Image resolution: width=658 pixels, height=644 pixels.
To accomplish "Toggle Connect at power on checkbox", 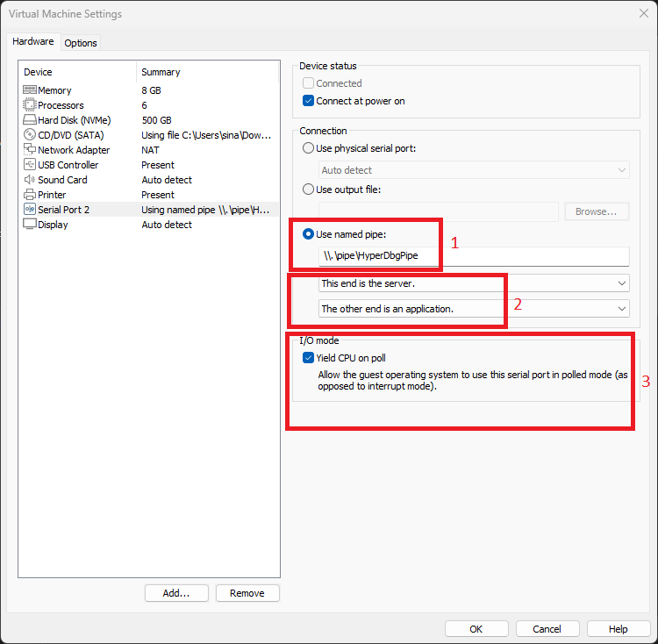I will [308, 101].
